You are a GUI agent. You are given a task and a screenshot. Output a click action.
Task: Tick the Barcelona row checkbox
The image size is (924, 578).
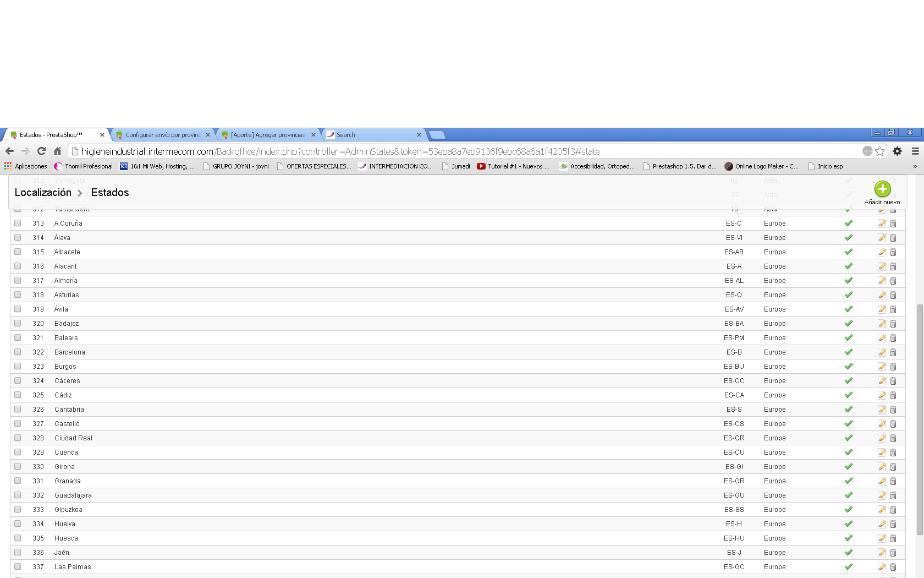click(18, 352)
